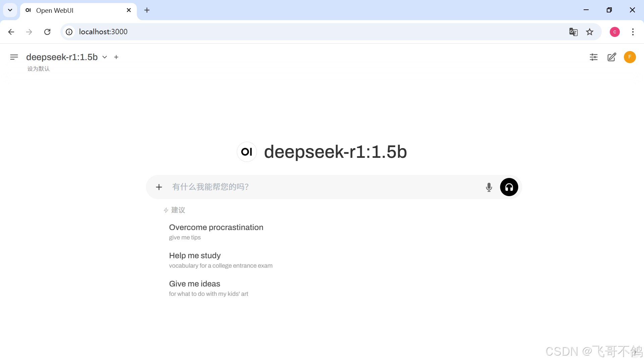Choose the Help me study suggestion

pyautogui.click(x=221, y=260)
